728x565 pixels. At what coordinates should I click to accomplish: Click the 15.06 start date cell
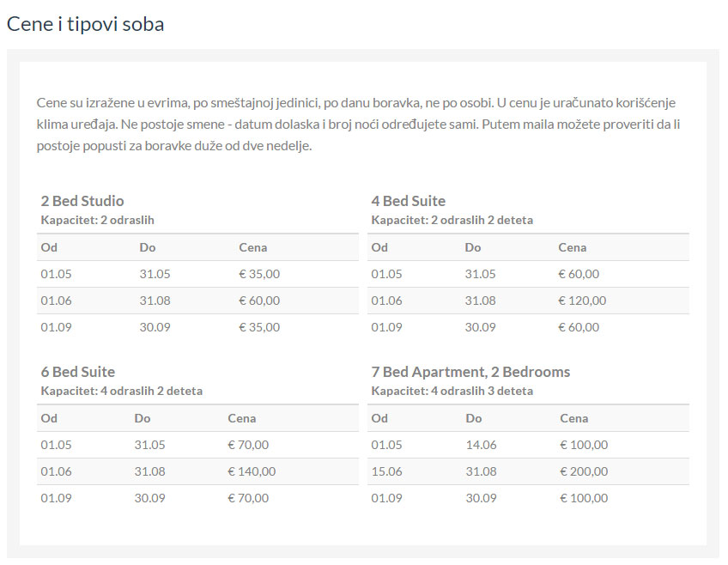[386, 471]
